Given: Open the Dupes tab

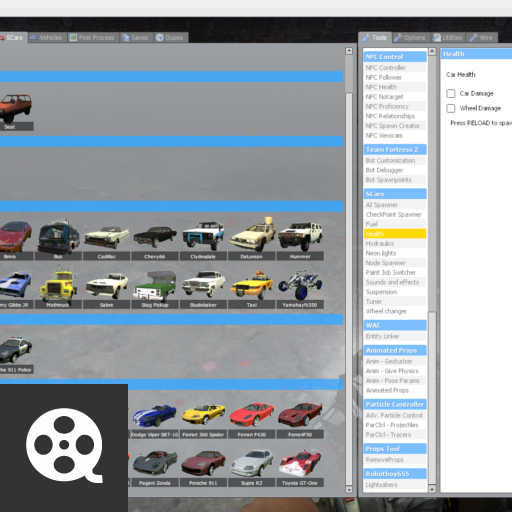Looking at the screenshot, I should (x=170, y=37).
